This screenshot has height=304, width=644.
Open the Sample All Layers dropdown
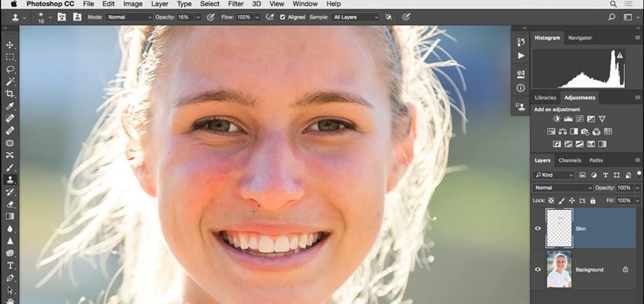coord(355,17)
